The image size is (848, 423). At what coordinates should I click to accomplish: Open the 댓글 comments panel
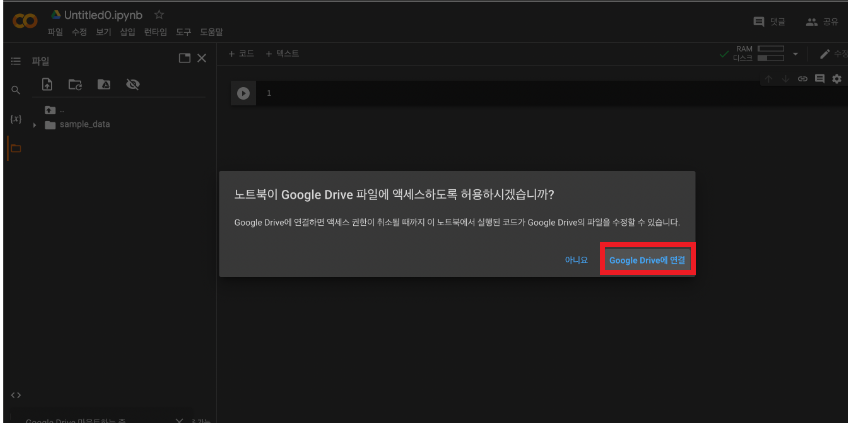coord(769,22)
